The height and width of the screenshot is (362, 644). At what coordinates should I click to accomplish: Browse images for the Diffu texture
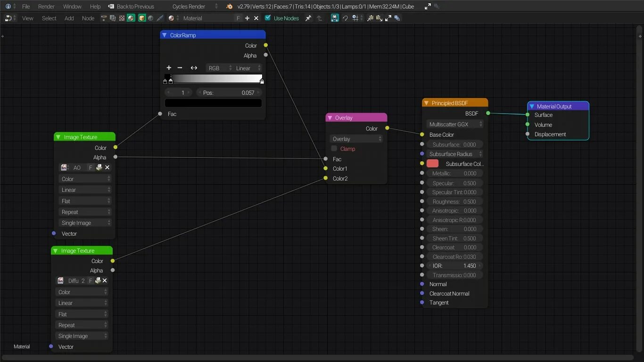coord(61,281)
